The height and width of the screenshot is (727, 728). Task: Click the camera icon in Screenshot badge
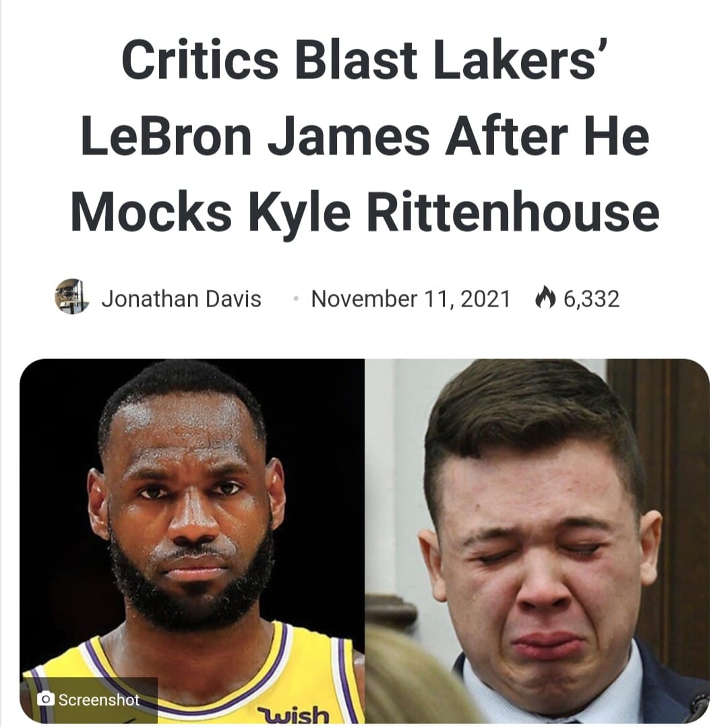(x=46, y=699)
